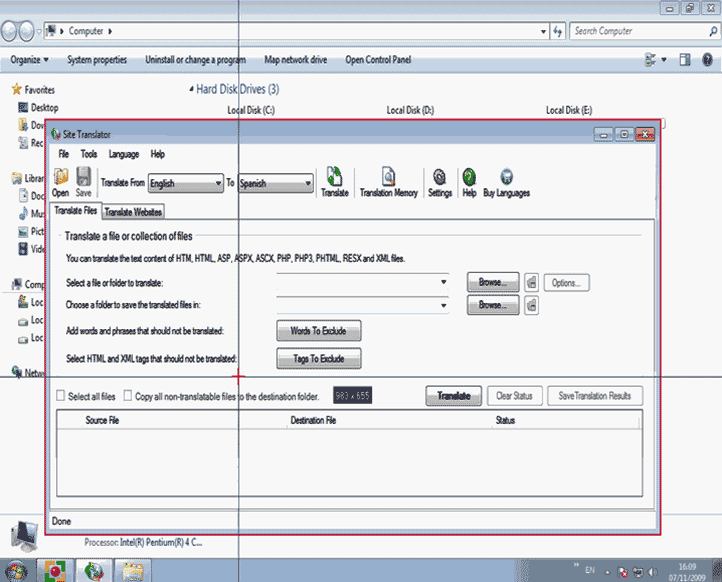The height and width of the screenshot is (582, 722).
Task: Click the EN language indicator in taskbar
Action: click(590, 570)
